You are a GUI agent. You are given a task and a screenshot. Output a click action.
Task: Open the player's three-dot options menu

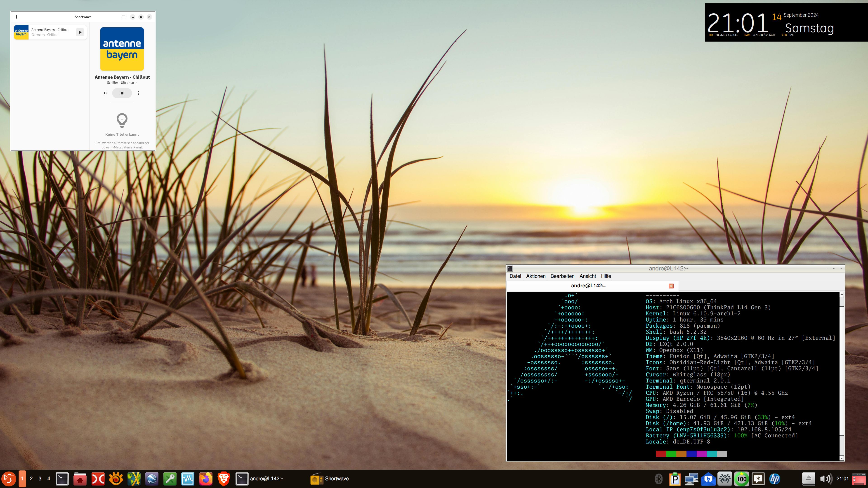point(139,93)
